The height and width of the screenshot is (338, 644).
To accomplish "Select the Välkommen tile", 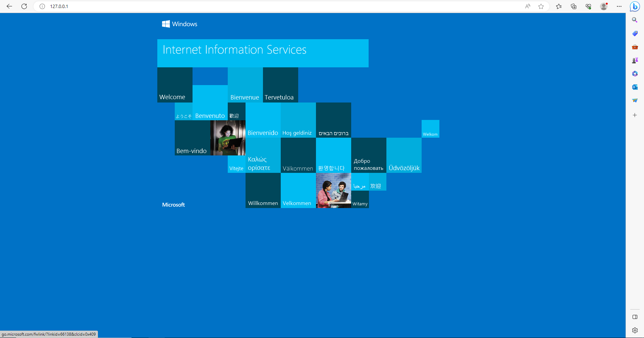I will tap(298, 155).
